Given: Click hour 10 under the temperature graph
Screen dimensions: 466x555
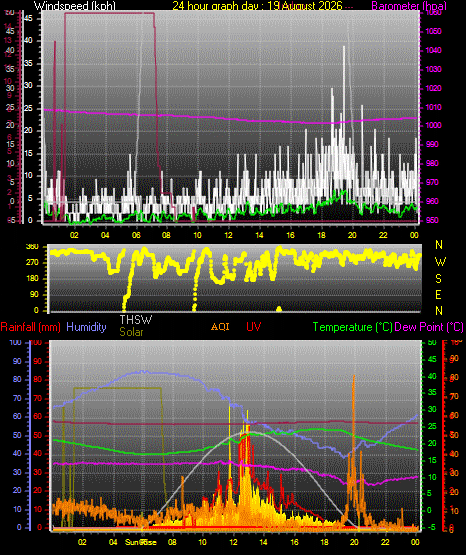Looking at the screenshot, I should pos(202,542).
